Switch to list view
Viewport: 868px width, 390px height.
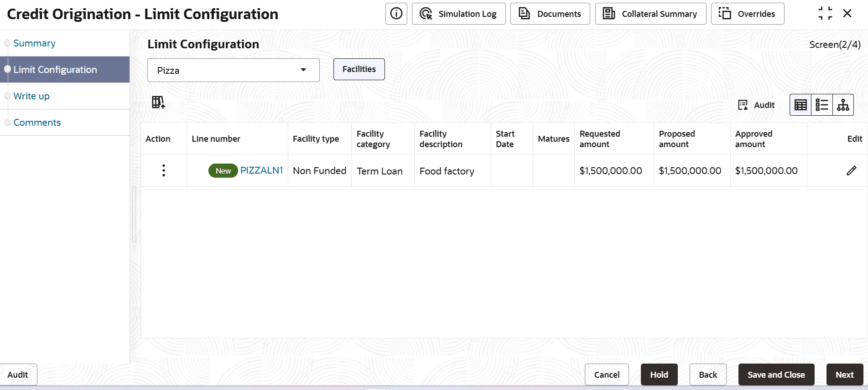[x=822, y=105]
